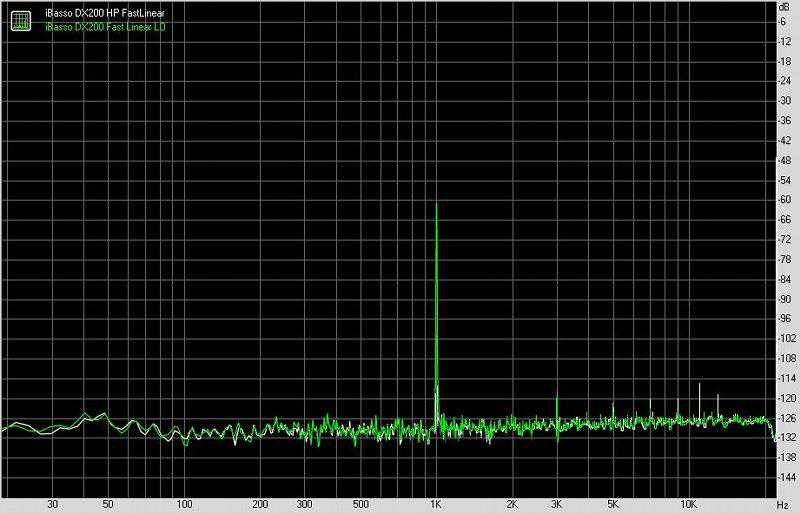Click the '100' frequency axis label
Viewport: 800px width, 513px height.
click(x=184, y=504)
